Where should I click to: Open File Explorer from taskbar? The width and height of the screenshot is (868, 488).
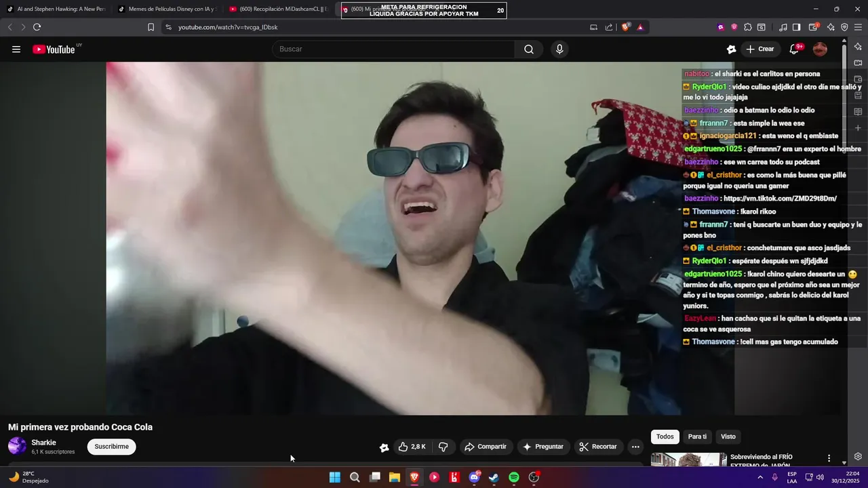[395, 477]
